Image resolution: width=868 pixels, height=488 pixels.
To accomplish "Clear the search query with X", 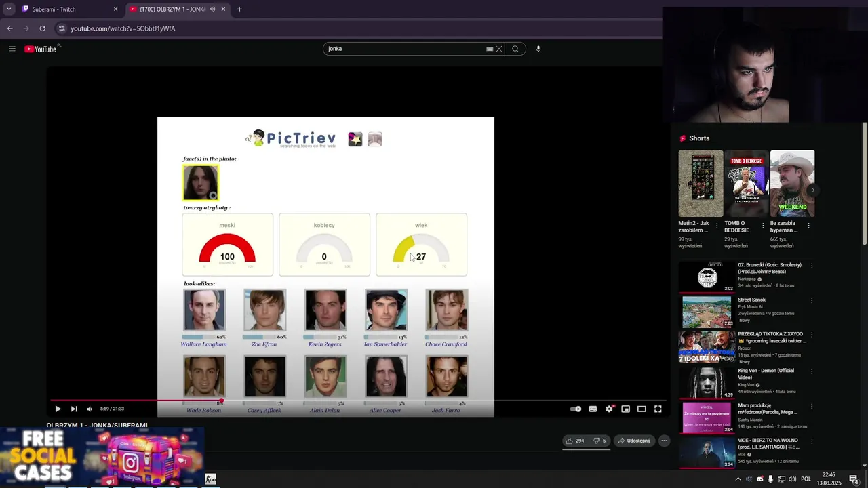I will tap(499, 49).
